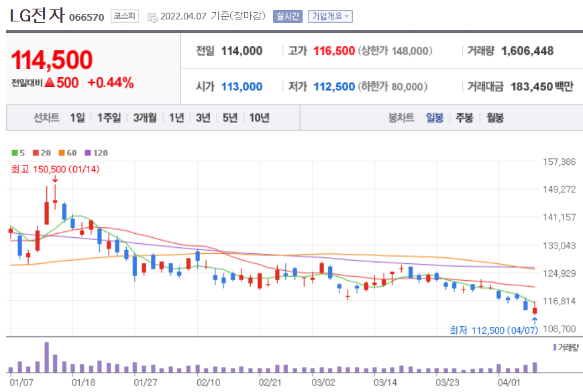
Task: Click the 최저 112,500 (04/07) annotation
Action: tap(494, 330)
